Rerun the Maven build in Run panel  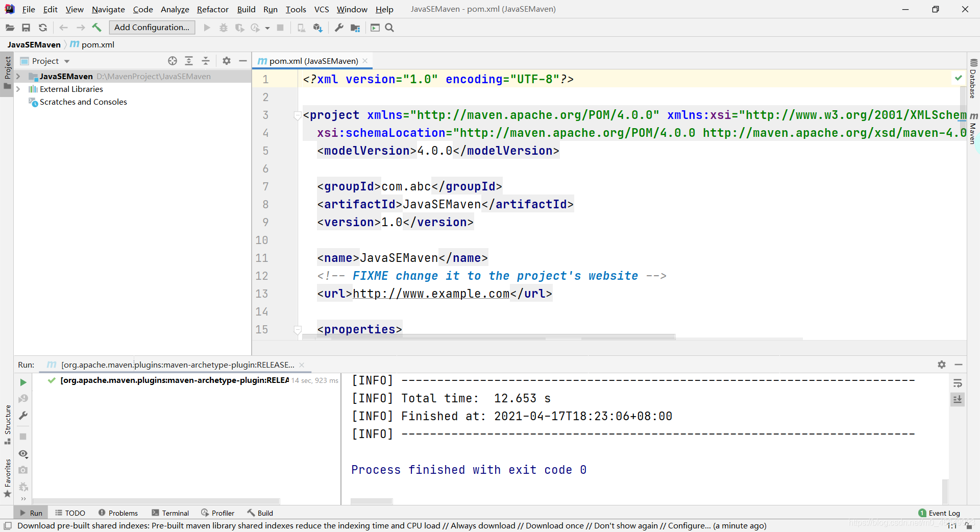click(x=23, y=382)
